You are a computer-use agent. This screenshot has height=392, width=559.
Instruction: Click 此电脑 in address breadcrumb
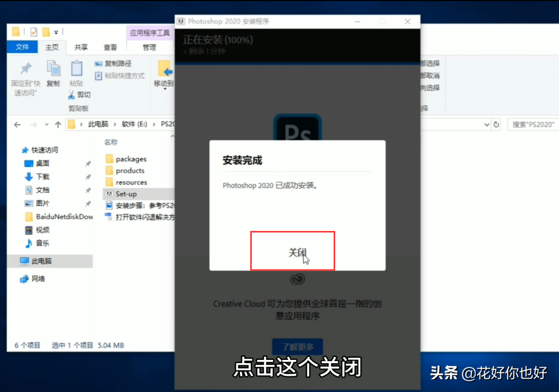98,124
